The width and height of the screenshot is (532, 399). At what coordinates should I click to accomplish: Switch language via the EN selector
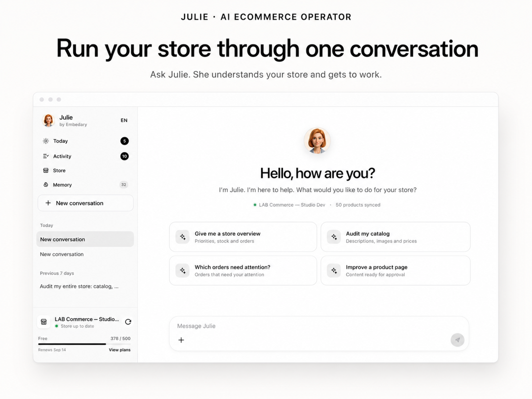(124, 120)
